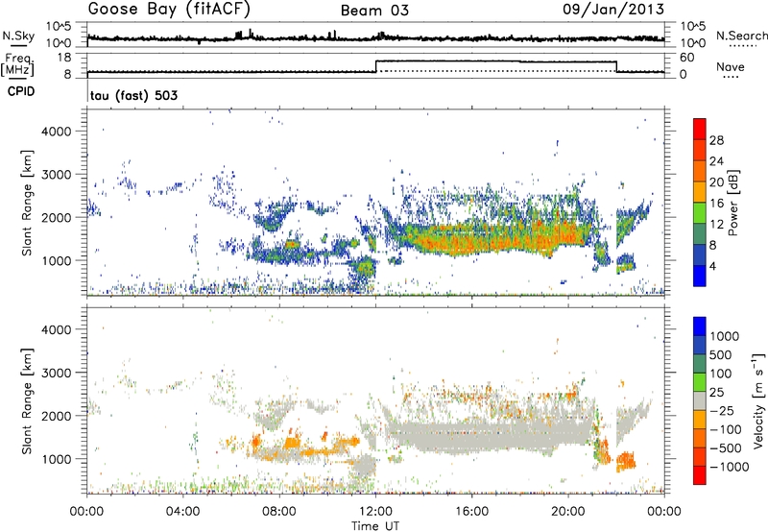Click the bright blue bottom Power colorbar segment
Viewport: 768px width, 532px height.
click(700, 276)
